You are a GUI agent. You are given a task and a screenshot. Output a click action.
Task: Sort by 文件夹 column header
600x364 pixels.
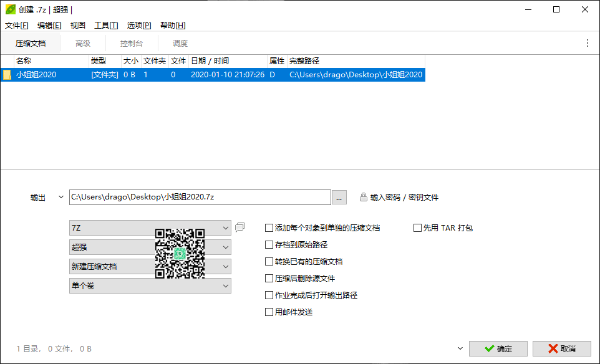[155, 61]
